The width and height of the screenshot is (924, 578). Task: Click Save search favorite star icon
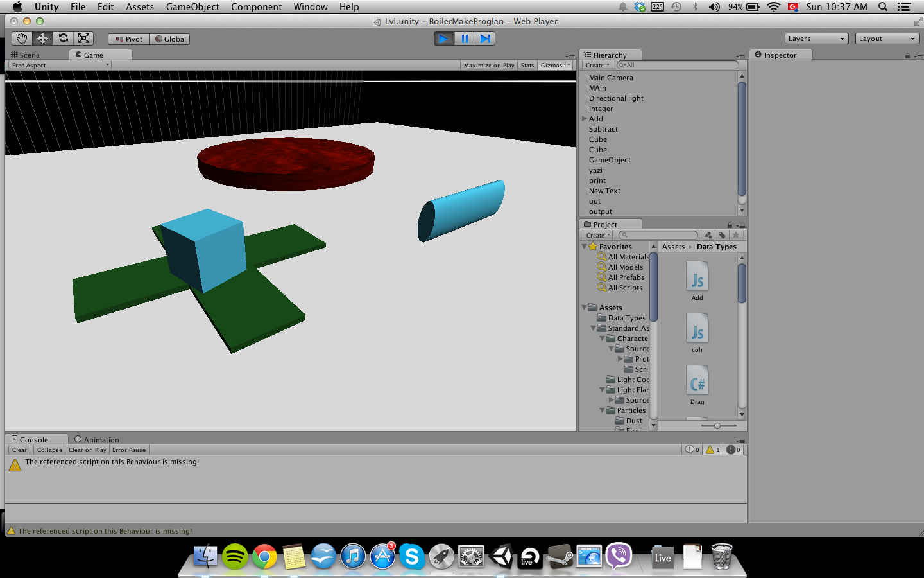click(x=736, y=235)
